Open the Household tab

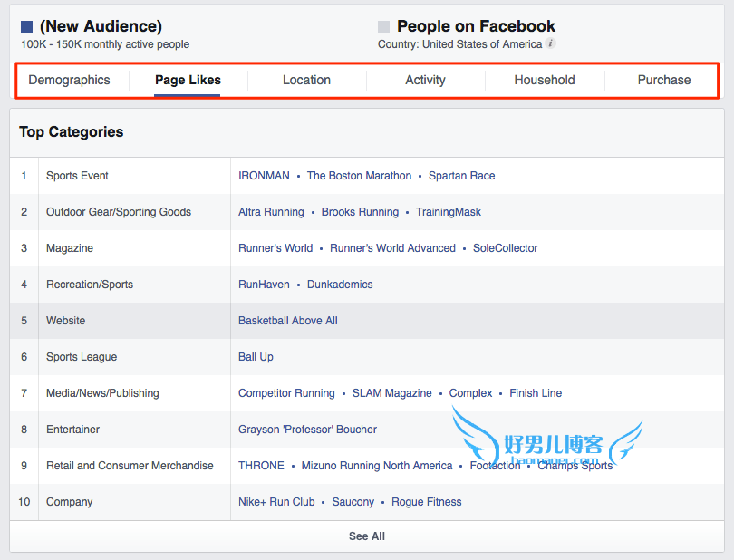coord(545,80)
